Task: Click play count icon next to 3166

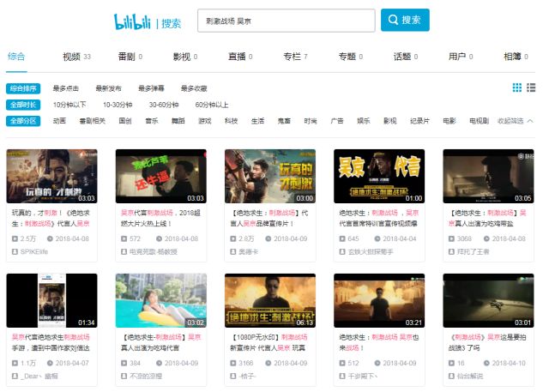Action: pos(232,363)
